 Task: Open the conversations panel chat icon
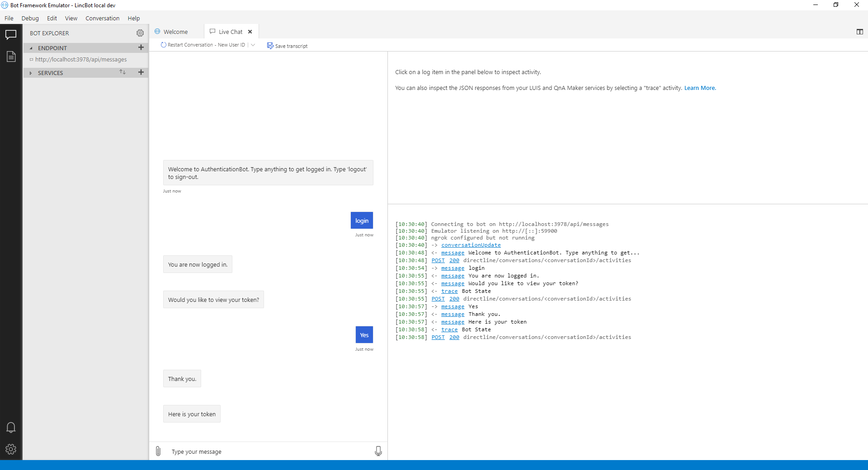pos(10,34)
